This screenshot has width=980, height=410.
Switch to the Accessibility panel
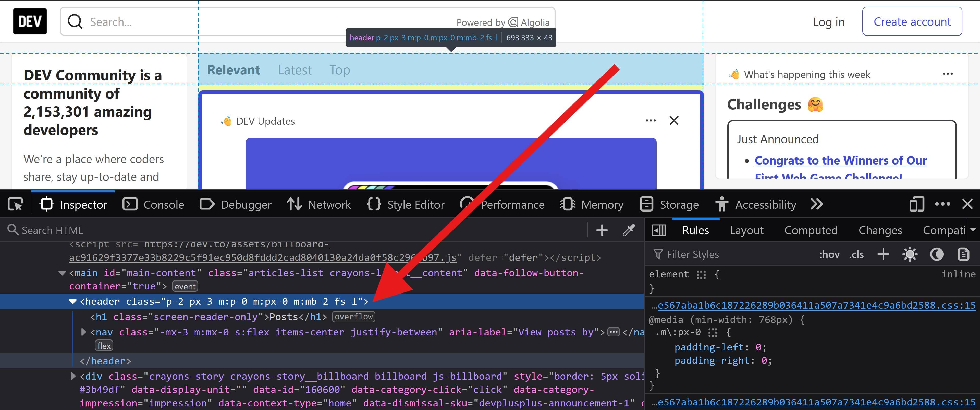755,204
